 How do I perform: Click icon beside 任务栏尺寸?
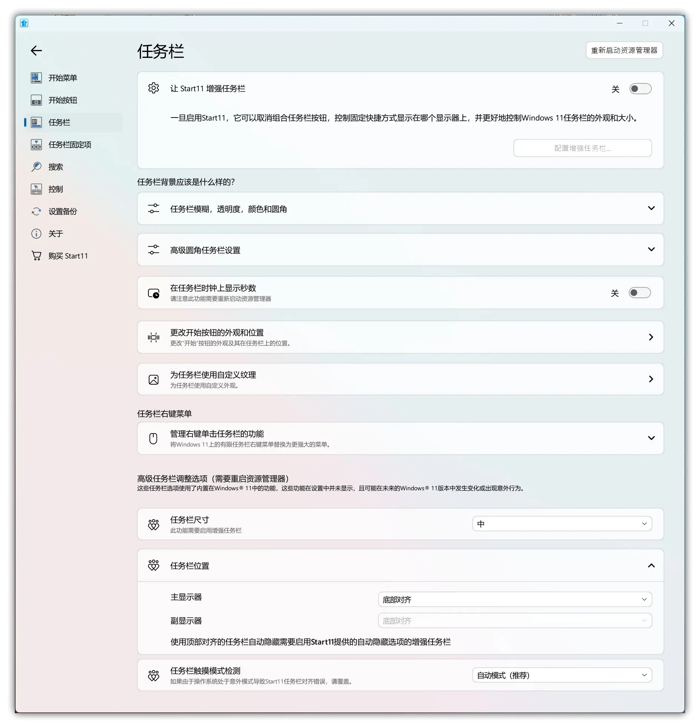154,524
